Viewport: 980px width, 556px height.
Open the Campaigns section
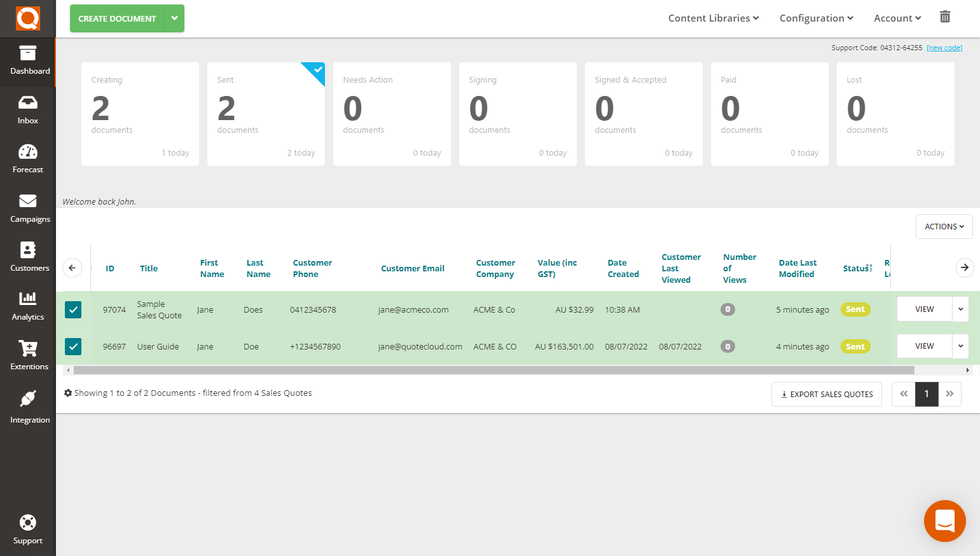(x=27, y=208)
